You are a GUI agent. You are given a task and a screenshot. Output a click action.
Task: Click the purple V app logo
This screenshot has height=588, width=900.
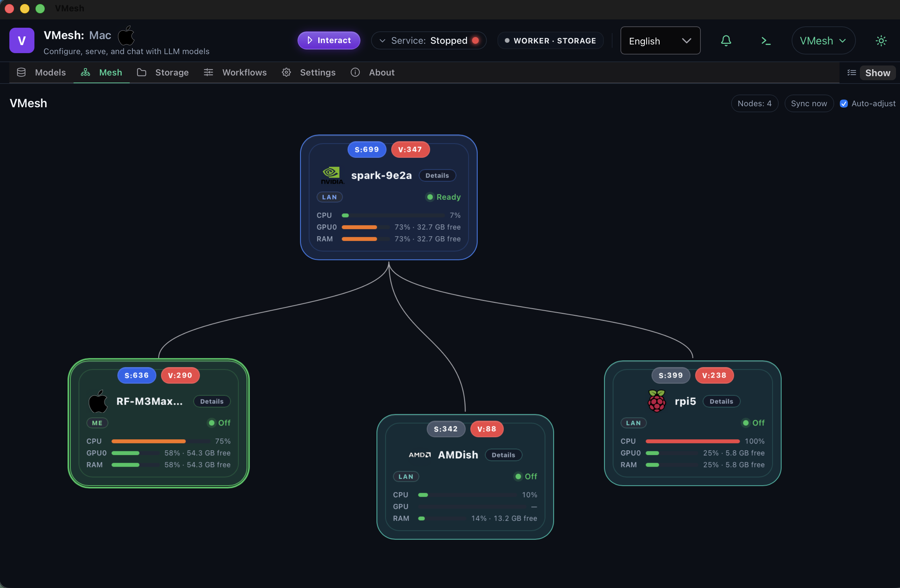coord(21,40)
